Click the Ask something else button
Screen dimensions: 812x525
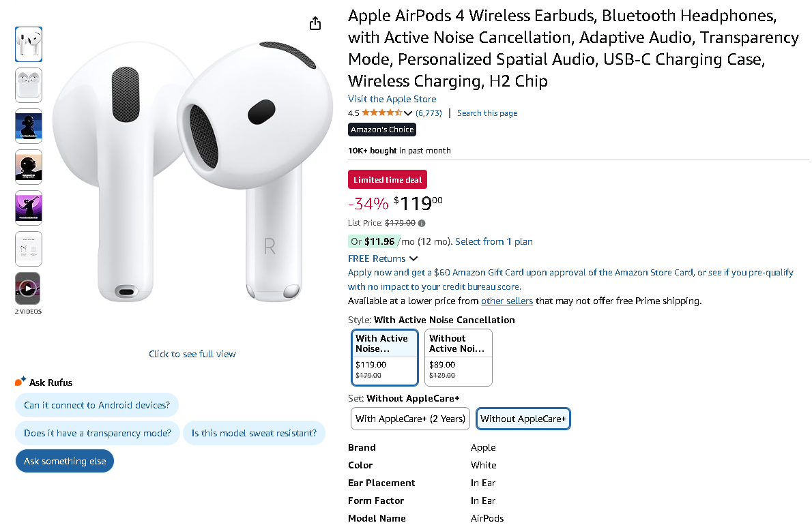[65, 462]
